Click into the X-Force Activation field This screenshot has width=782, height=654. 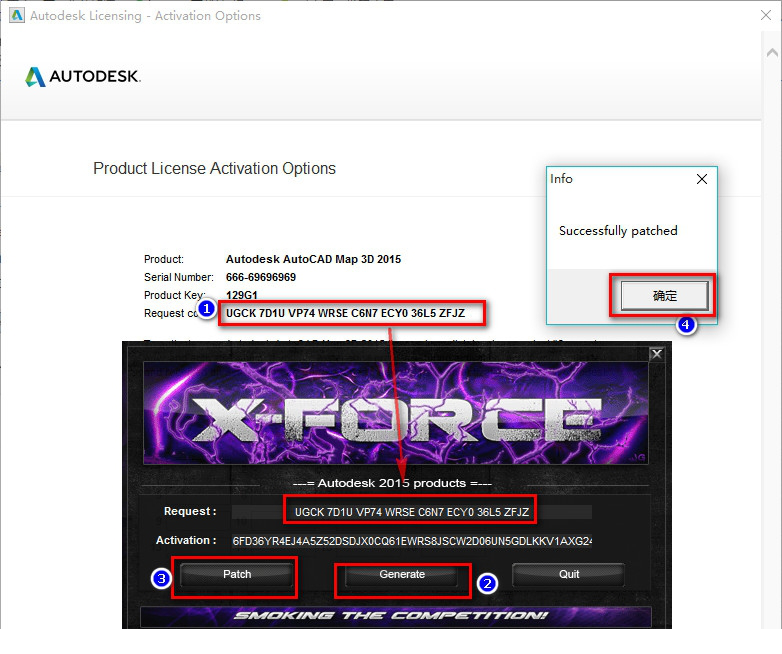411,541
